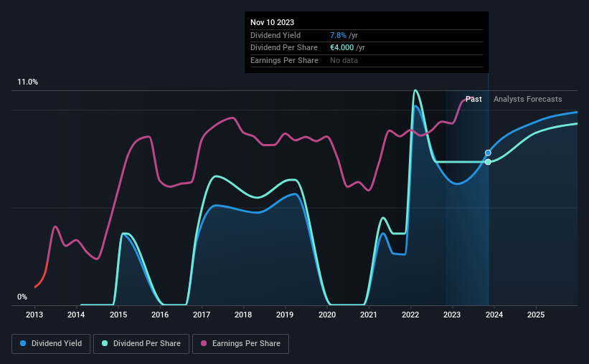Click the 2015 x-axis label

coord(118,315)
